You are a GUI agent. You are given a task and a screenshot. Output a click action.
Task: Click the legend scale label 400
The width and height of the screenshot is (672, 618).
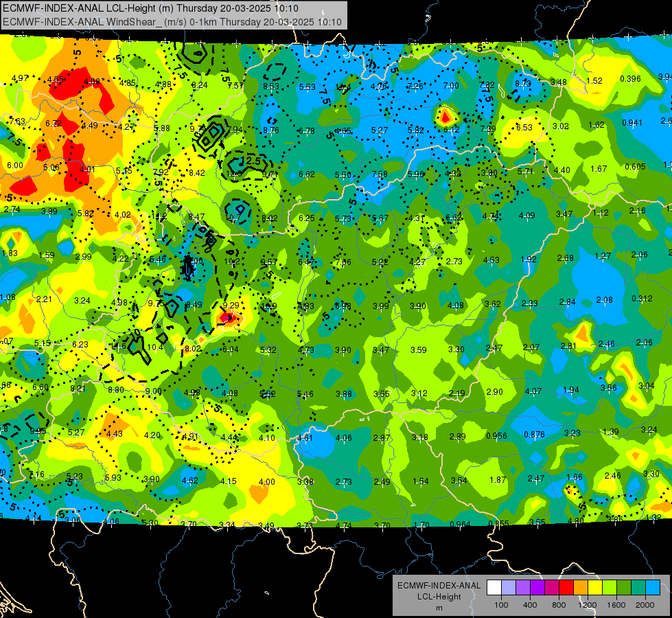click(x=530, y=605)
